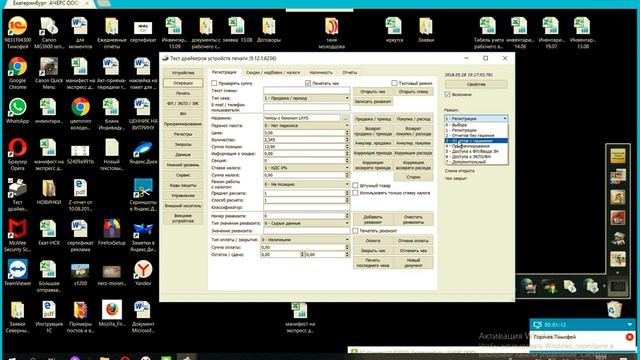
Task: Click the Название input field
Action: point(302,118)
